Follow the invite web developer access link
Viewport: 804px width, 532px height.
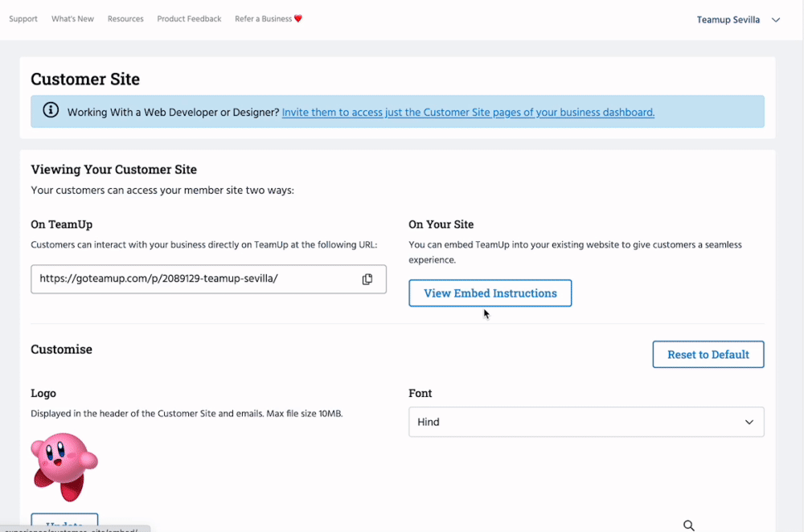[x=468, y=113]
